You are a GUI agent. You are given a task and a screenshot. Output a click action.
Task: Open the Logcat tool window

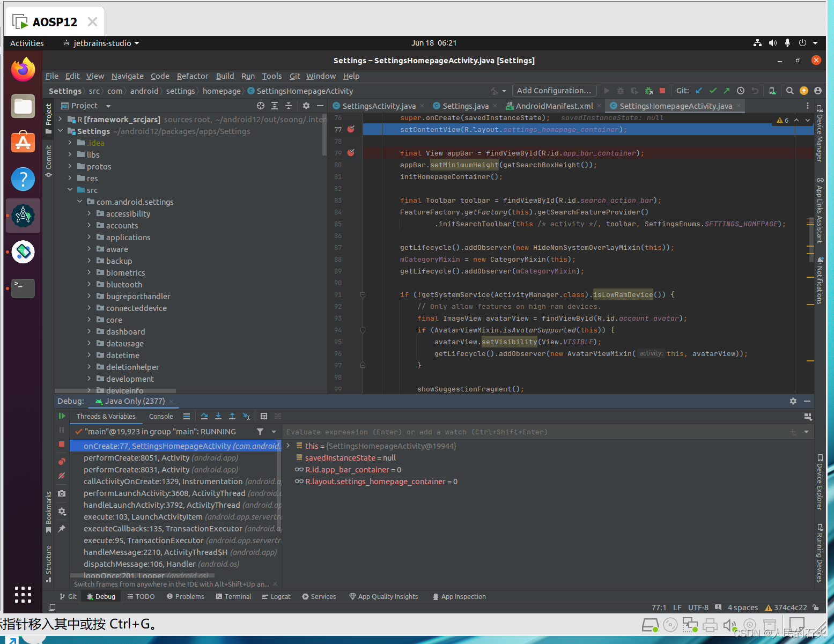(x=276, y=596)
